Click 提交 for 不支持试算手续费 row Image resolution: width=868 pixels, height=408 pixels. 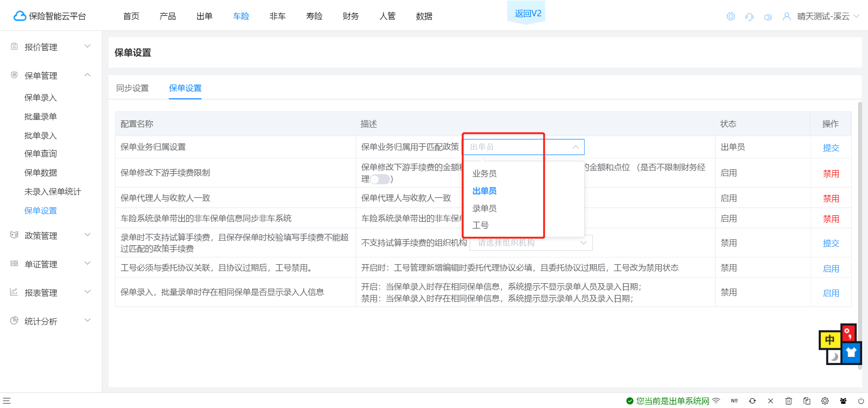pos(831,243)
